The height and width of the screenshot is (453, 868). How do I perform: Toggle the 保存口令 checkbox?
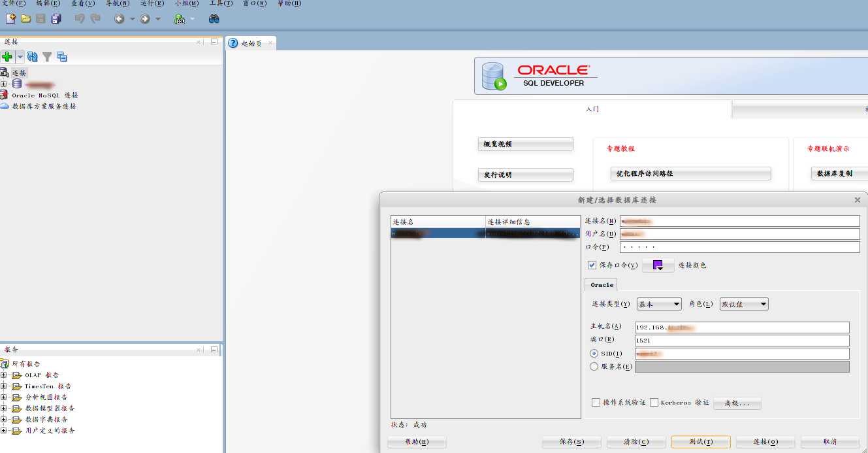pyautogui.click(x=592, y=265)
